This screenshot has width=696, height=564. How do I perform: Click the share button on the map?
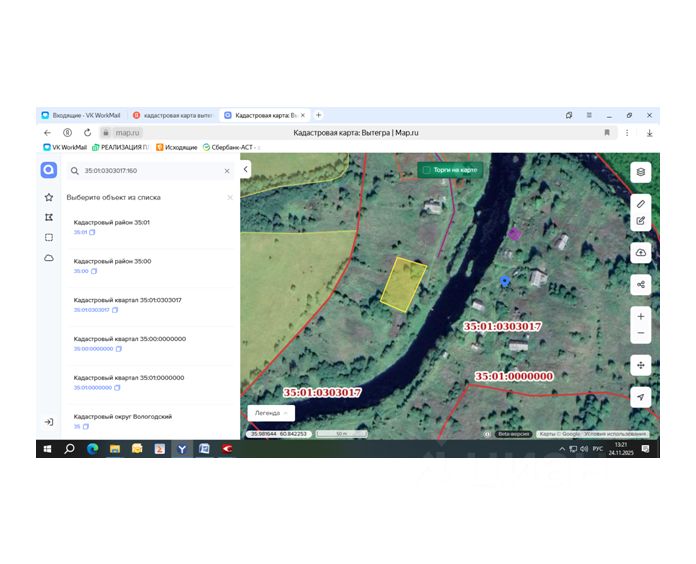click(x=641, y=284)
